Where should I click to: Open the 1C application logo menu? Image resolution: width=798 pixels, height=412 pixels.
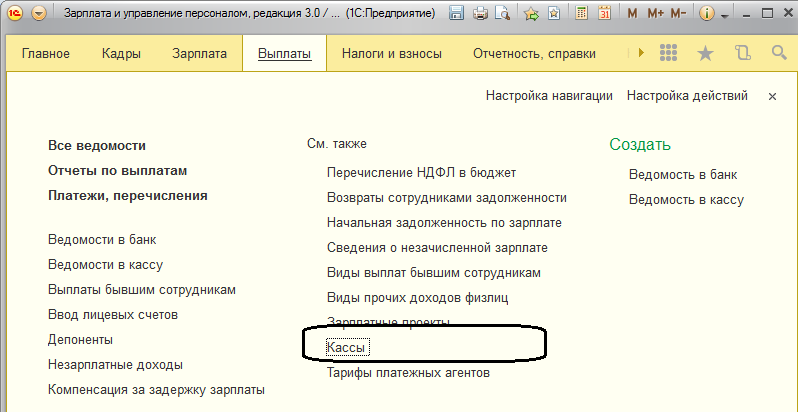click(17, 14)
